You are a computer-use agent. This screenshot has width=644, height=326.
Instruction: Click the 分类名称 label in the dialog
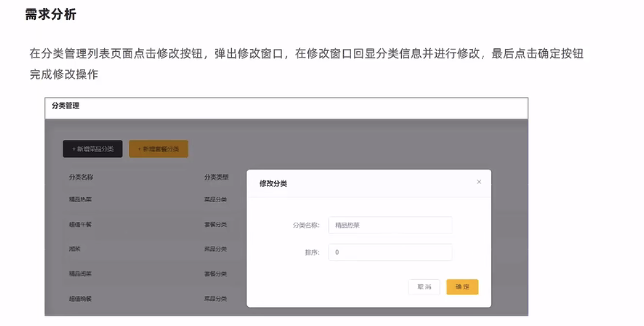tap(306, 225)
